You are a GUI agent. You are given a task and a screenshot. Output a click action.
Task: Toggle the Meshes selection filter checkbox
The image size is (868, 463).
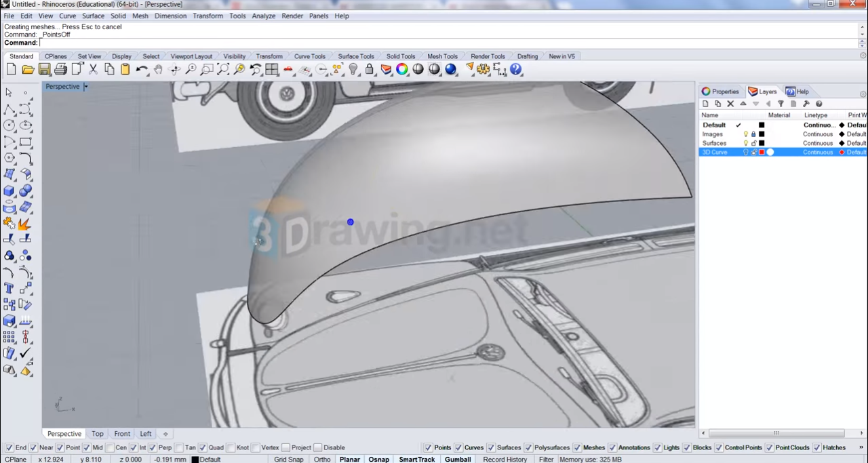(577, 447)
